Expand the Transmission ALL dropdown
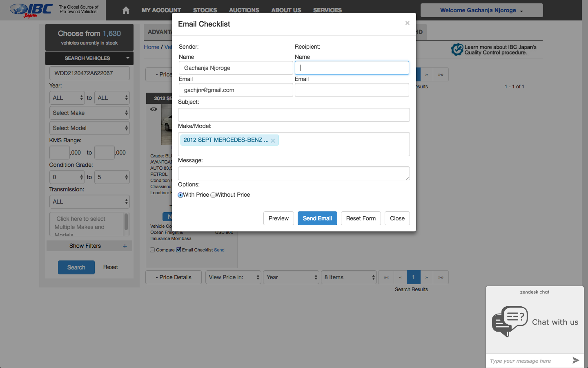This screenshot has height=368, width=588. 89,202
